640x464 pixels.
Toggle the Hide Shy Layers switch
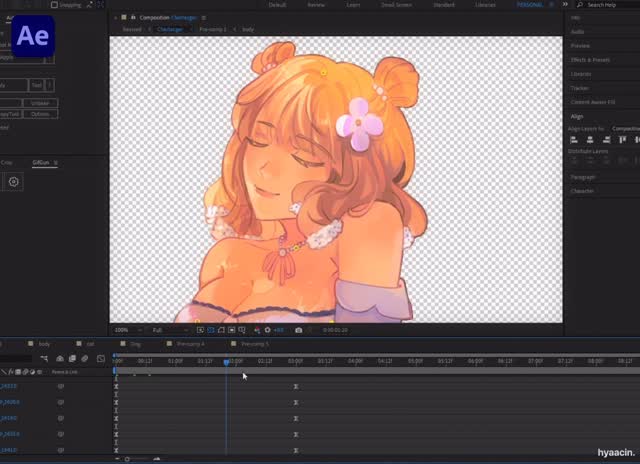pos(60,359)
